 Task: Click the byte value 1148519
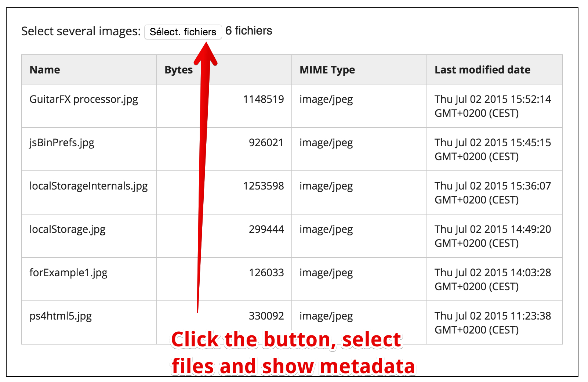click(264, 99)
